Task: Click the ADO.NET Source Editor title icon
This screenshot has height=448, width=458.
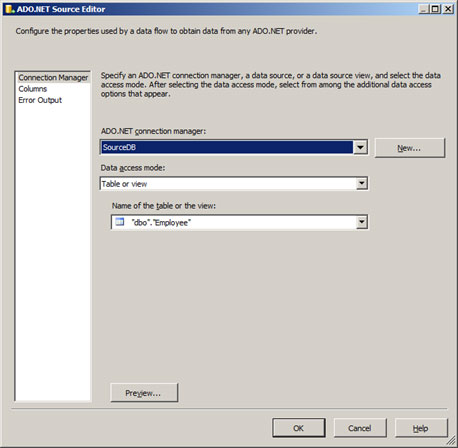Action: tap(10, 9)
